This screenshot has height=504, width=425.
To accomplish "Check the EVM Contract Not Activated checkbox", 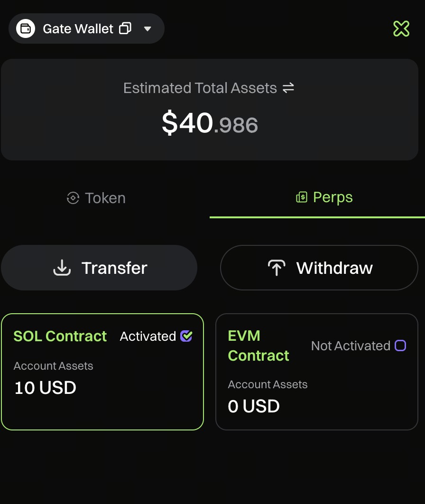I will (401, 345).
